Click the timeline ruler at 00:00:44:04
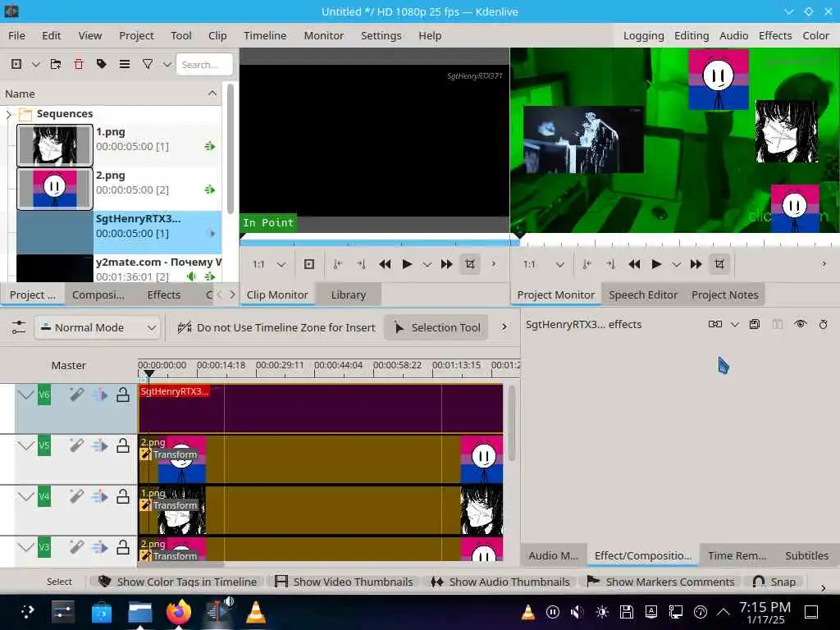Image resolution: width=840 pixels, height=630 pixels. (x=339, y=365)
